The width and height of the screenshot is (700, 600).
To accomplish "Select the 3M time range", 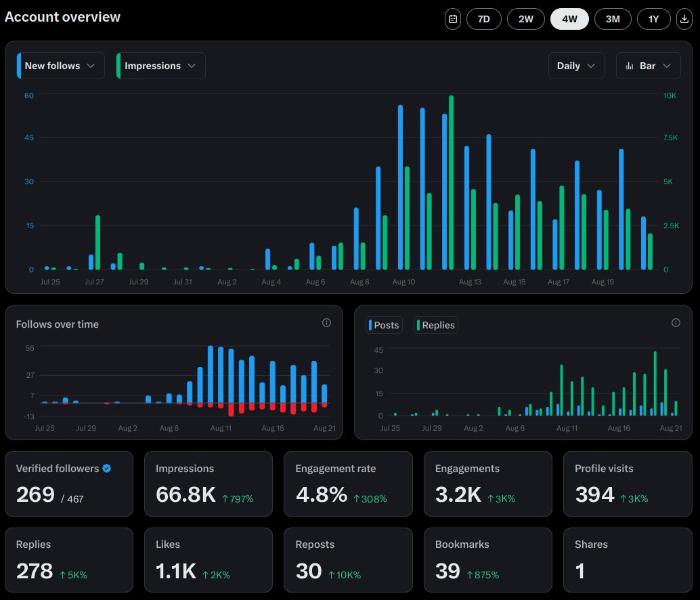I will click(x=613, y=19).
